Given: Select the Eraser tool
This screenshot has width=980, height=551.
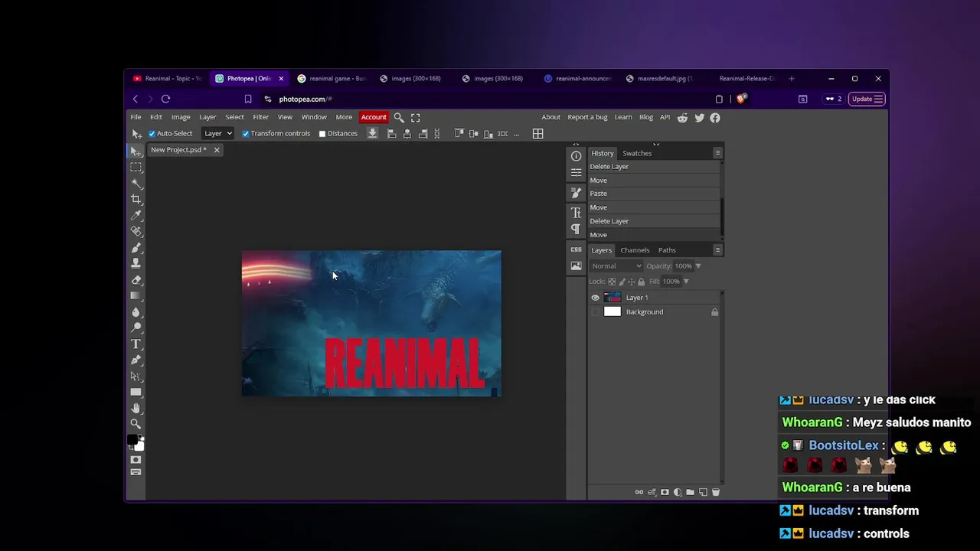Looking at the screenshot, I should coord(136,279).
